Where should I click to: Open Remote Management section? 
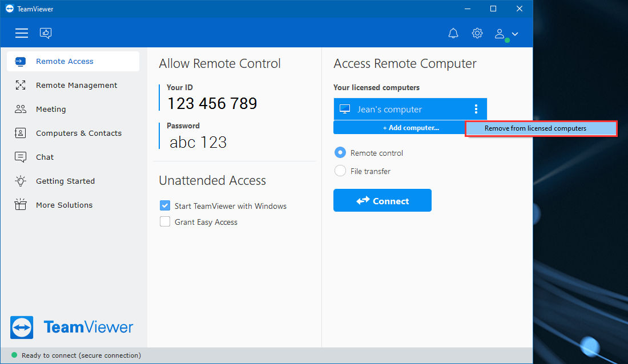(77, 85)
